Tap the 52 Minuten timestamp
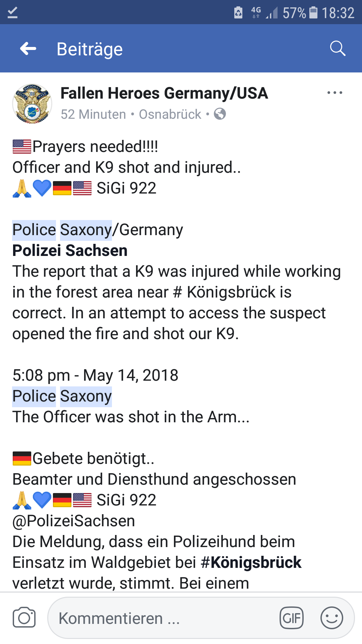The width and height of the screenshot is (362, 644). [93, 114]
